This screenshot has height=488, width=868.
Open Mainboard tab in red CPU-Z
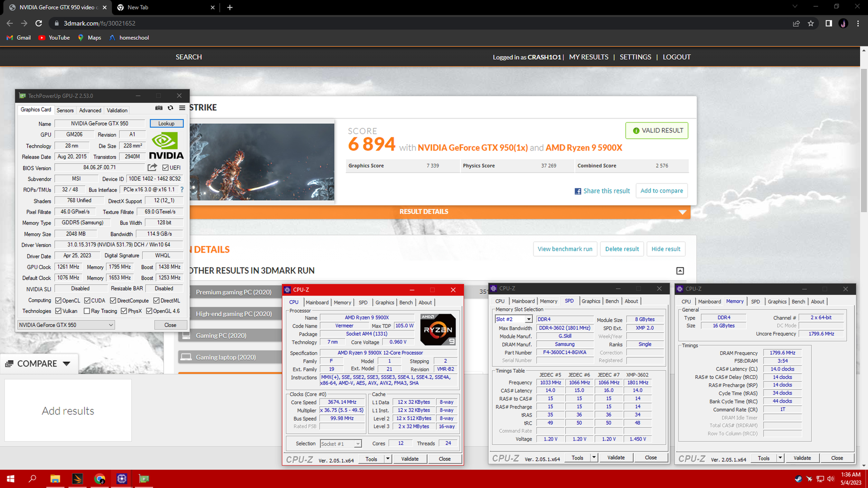click(x=317, y=303)
